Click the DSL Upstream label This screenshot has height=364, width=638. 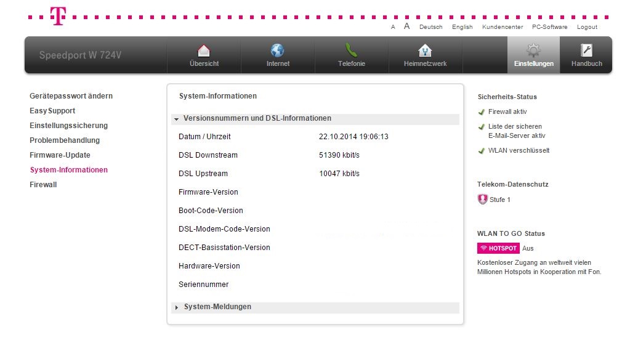tap(203, 174)
